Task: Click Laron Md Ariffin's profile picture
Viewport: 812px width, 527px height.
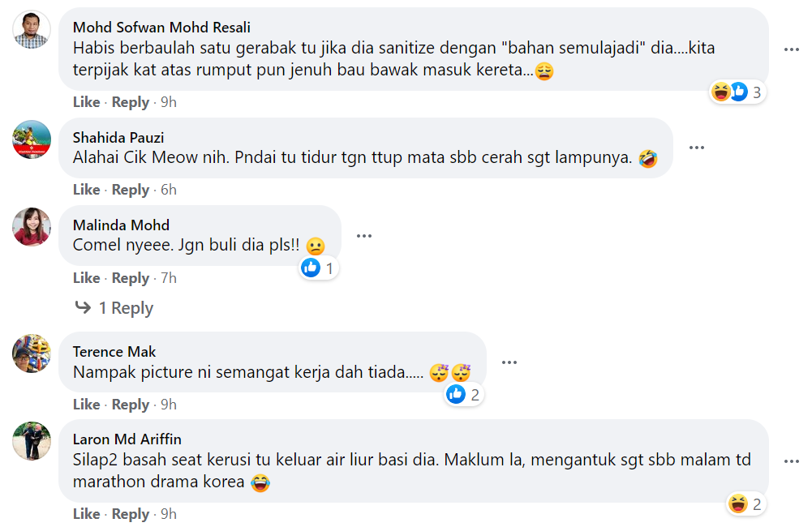Action: click(32, 441)
